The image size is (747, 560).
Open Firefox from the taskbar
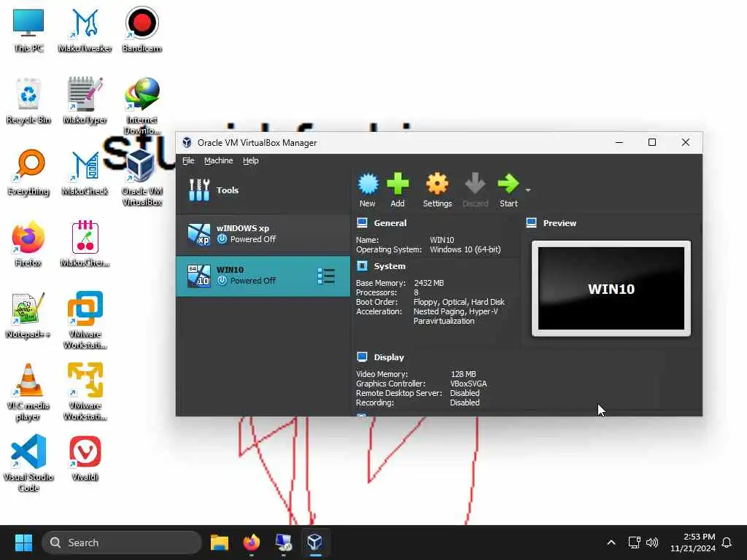(252, 542)
